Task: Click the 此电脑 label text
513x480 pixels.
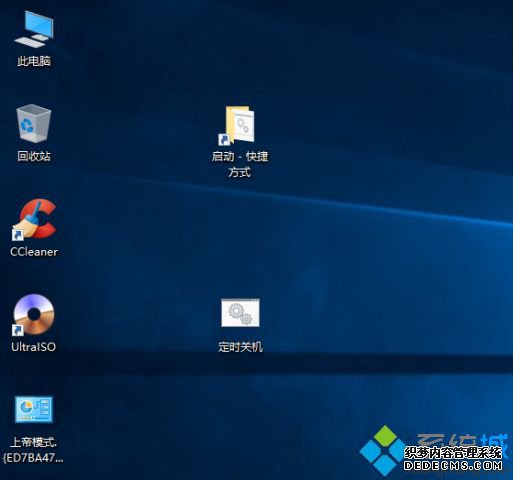Action: (x=34, y=61)
